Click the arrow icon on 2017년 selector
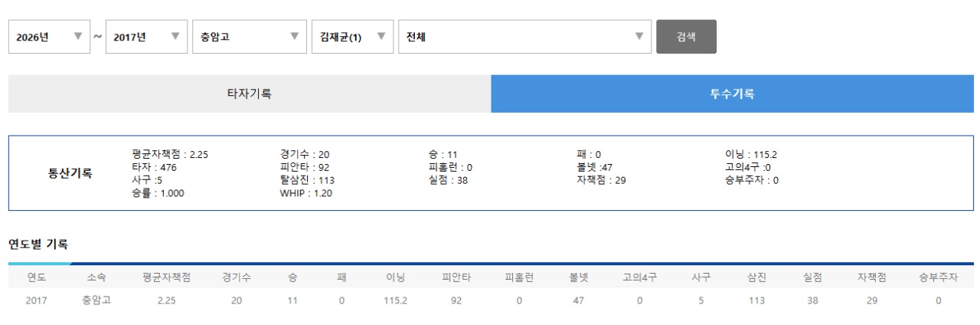980x325 pixels. (x=175, y=36)
